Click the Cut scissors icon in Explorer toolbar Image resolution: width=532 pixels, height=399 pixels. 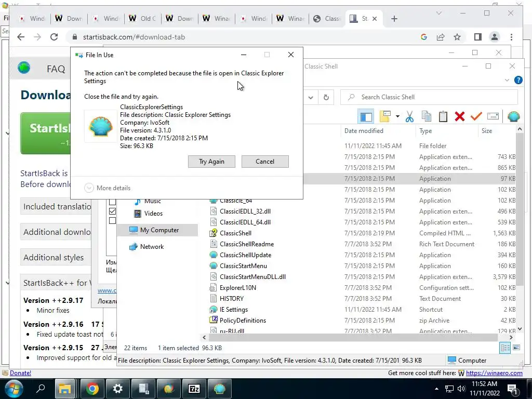click(x=409, y=116)
